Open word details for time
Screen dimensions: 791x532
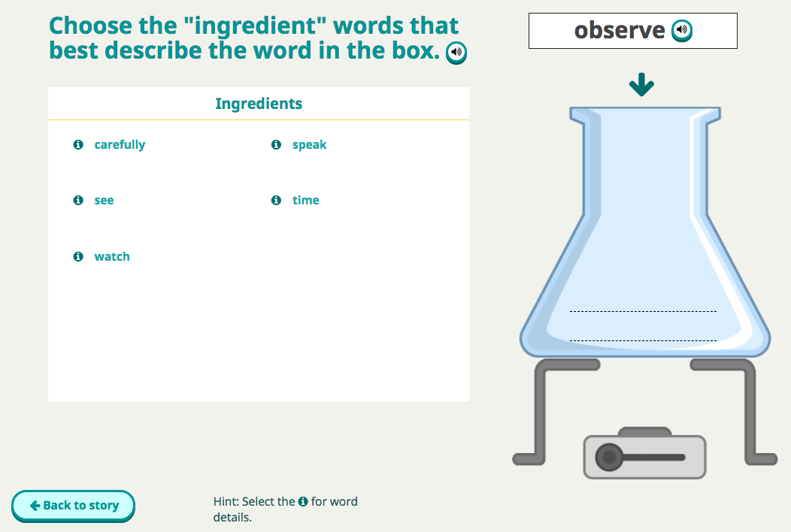click(276, 201)
